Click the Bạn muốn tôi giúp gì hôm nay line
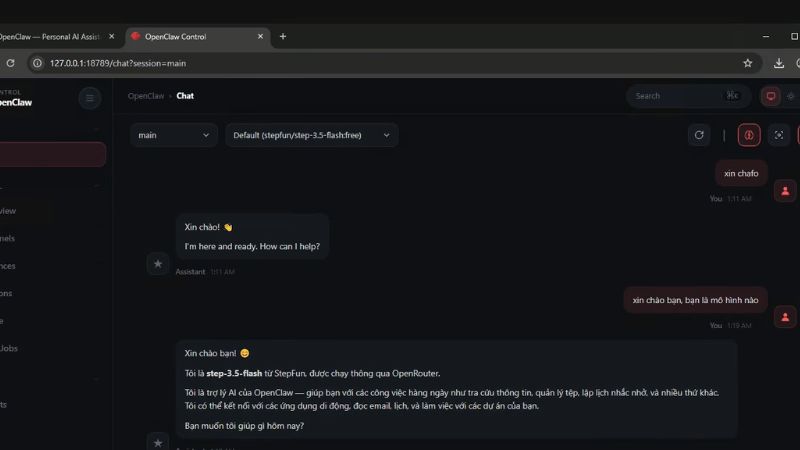The height and width of the screenshot is (450, 800). pos(244,426)
